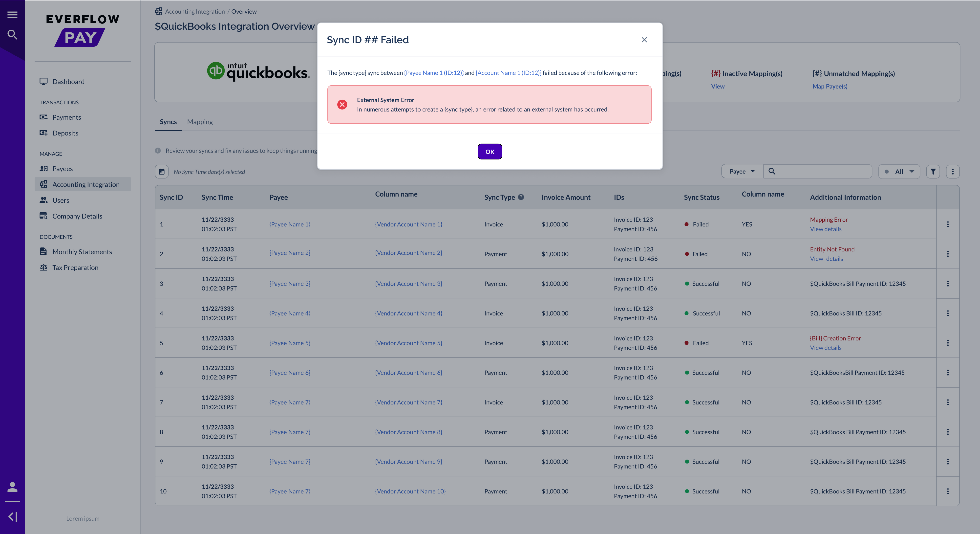The width and height of the screenshot is (980, 534).
Task: Open the Sync Type help tooltip icon
Action: tap(521, 197)
